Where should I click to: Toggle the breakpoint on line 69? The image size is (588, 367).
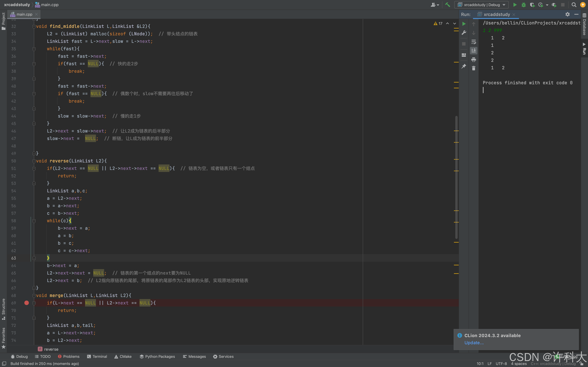27,303
